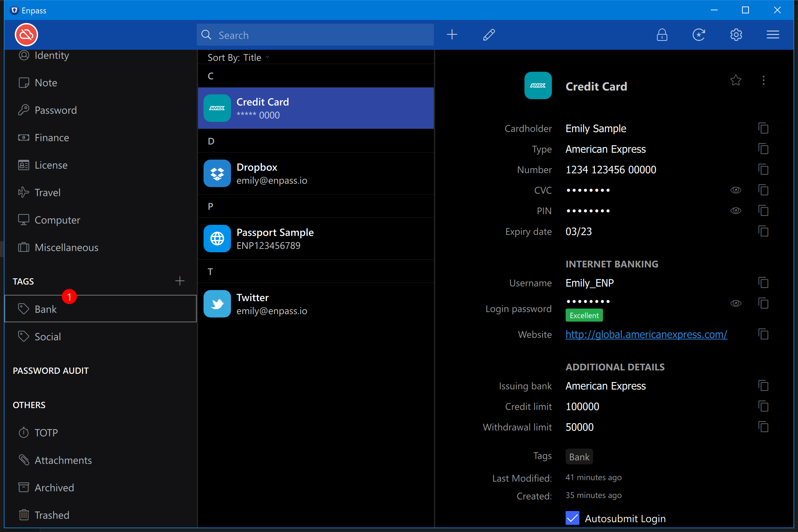Copy the Username Emily_ENP
Screen dimensions: 798x532
763,283
